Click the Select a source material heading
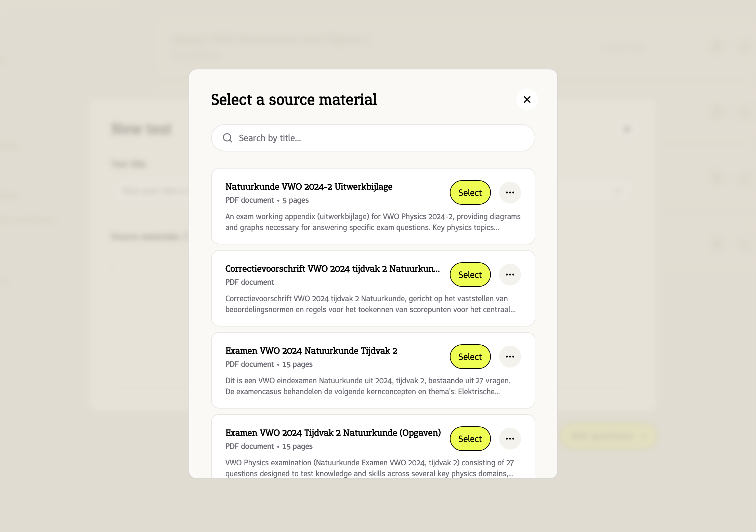The image size is (756, 532). coord(294,99)
